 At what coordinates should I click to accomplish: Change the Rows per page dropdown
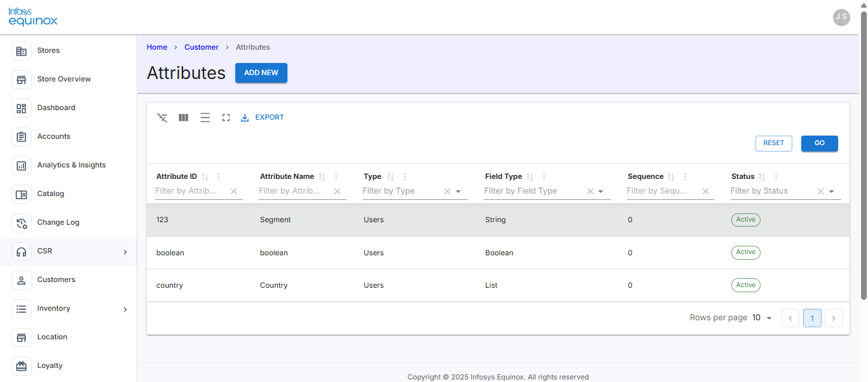[x=762, y=318]
